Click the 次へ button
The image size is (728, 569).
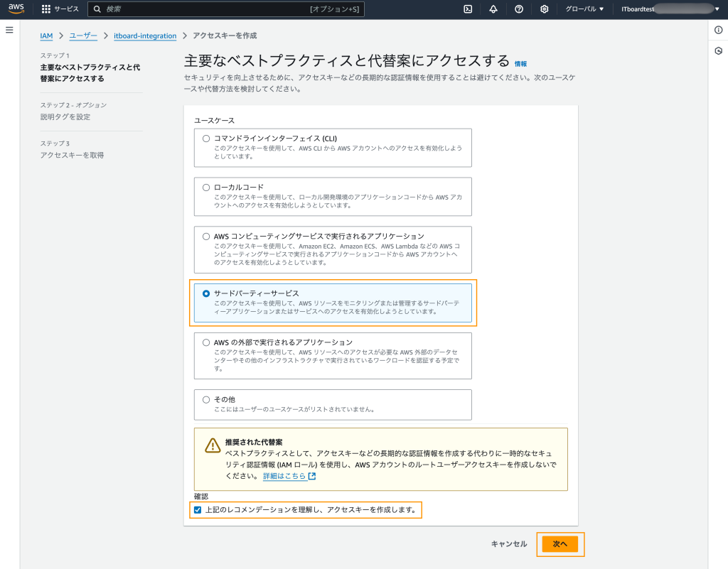(x=560, y=544)
